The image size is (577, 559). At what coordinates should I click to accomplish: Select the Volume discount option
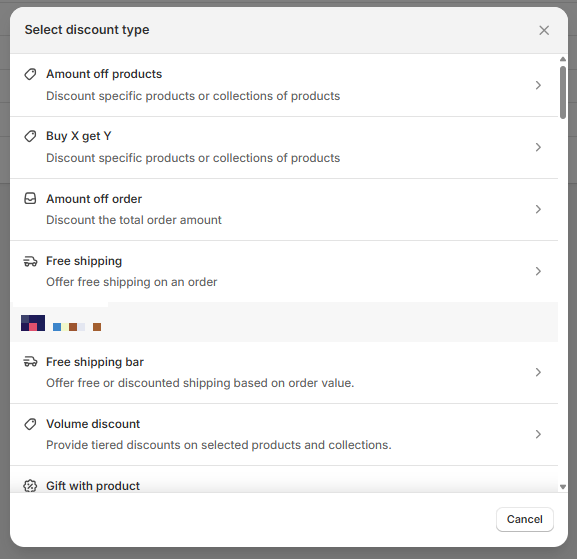point(284,435)
